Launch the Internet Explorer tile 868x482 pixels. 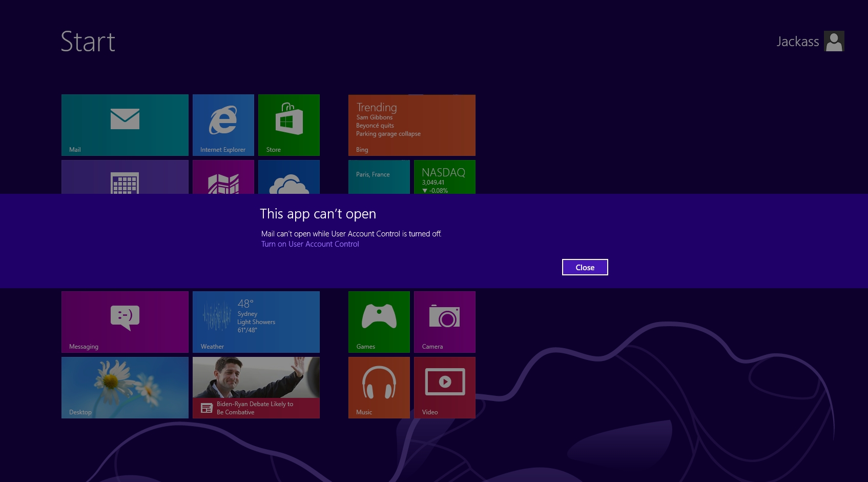(x=223, y=125)
